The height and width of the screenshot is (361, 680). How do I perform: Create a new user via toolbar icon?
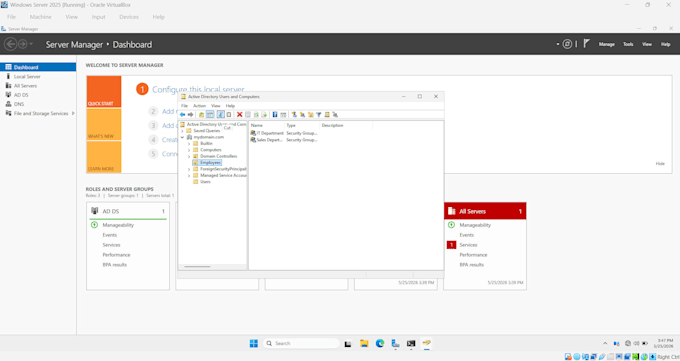[x=294, y=115]
